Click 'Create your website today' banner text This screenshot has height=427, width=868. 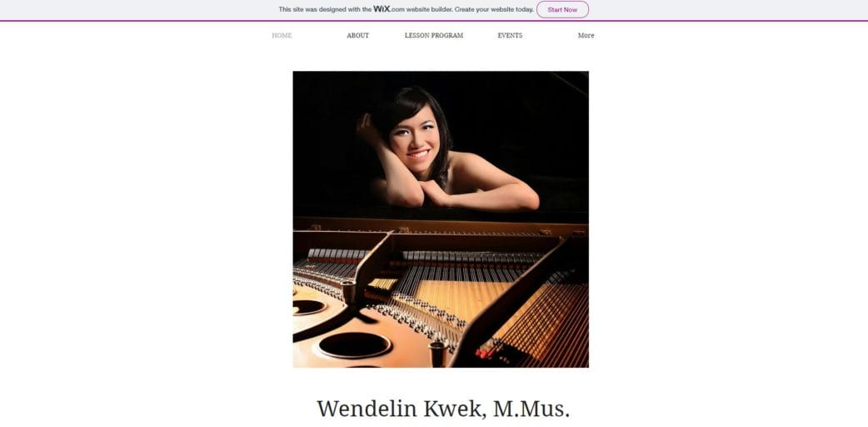pos(494,9)
